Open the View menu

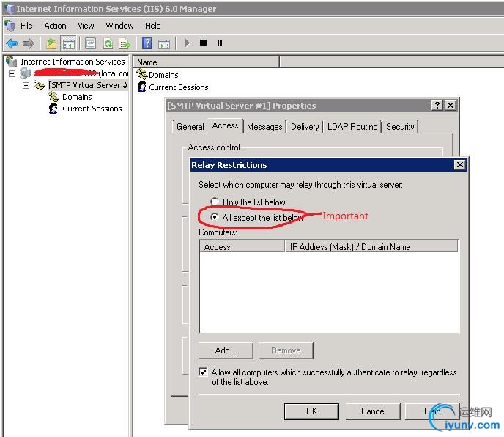pos(86,26)
